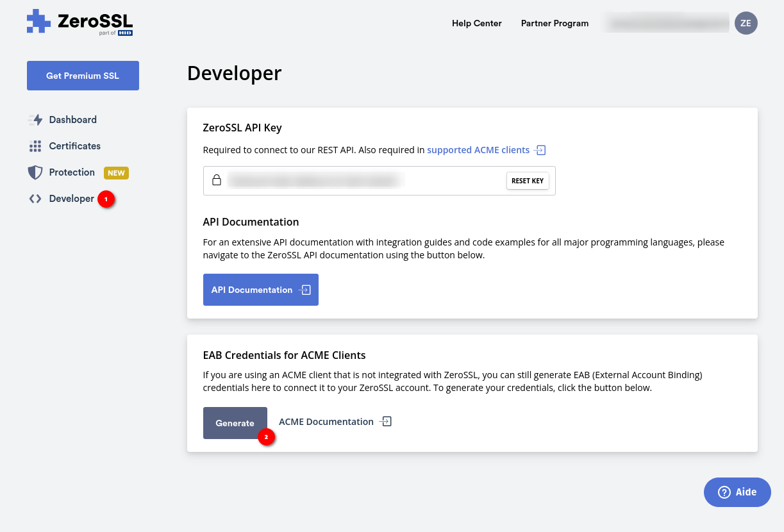This screenshot has width=784, height=532.
Task: Click the ZE account avatar
Action: pyautogui.click(x=746, y=23)
